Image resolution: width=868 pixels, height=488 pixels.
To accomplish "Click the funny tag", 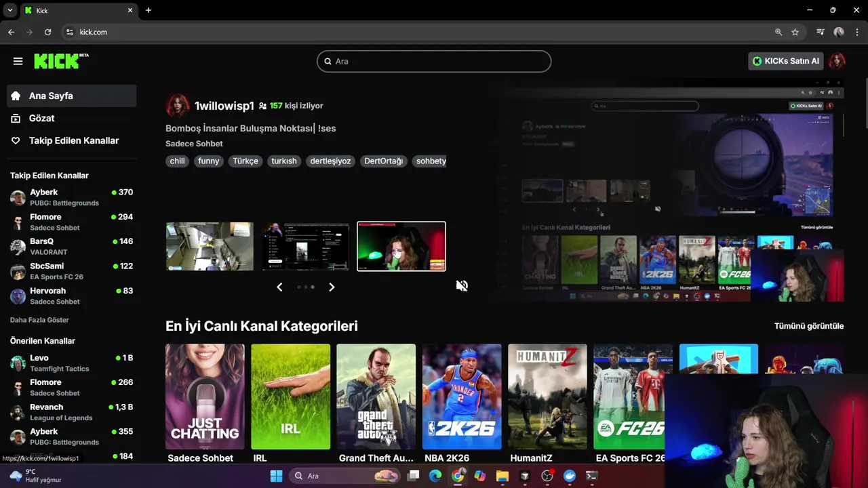I will (x=209, y=161).
